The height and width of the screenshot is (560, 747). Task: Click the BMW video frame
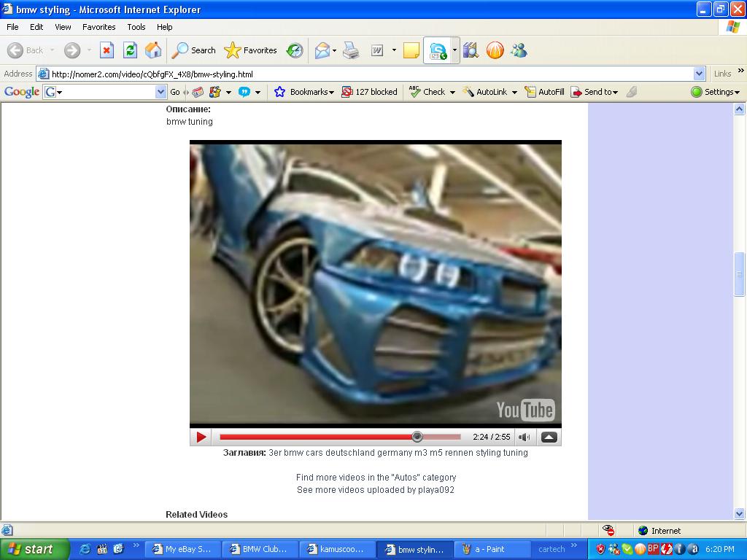376,284
